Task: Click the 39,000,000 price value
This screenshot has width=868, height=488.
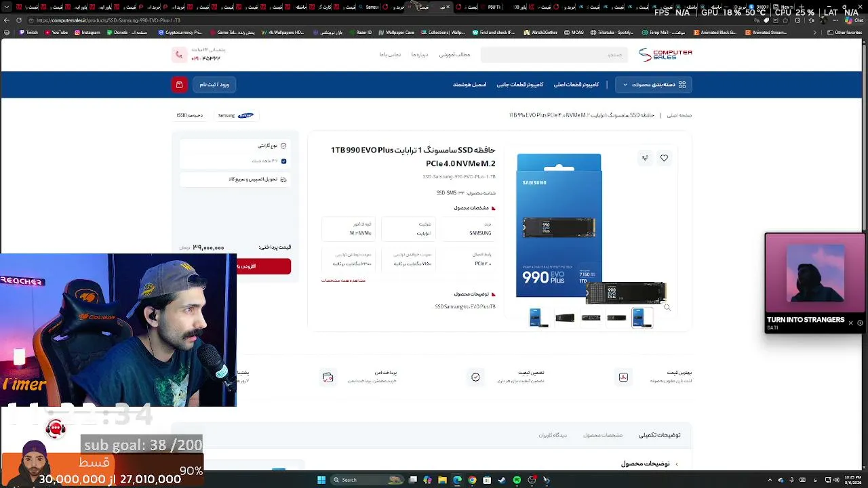Action: click(208, 248)
